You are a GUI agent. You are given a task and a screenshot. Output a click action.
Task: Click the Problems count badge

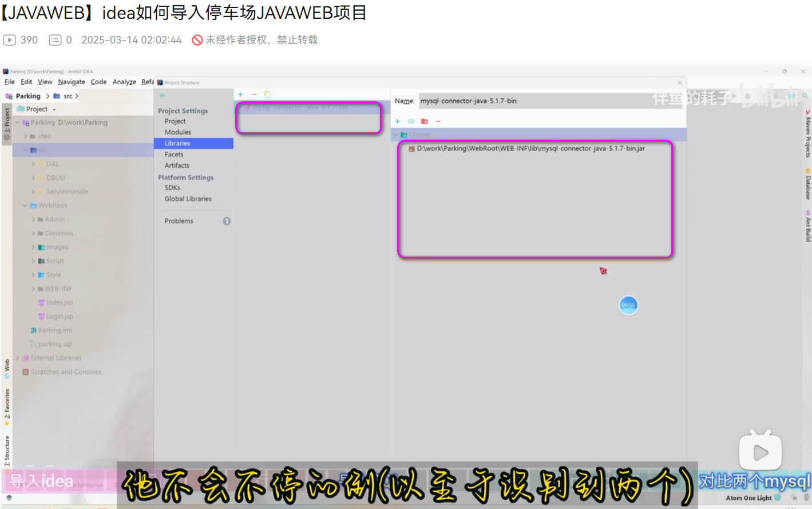pyautogui.click(x=227, y=221)
